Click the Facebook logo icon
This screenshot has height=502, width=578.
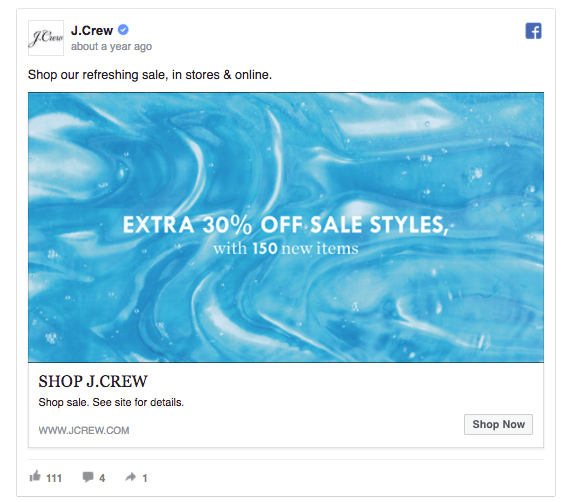(x=533, y=31)
